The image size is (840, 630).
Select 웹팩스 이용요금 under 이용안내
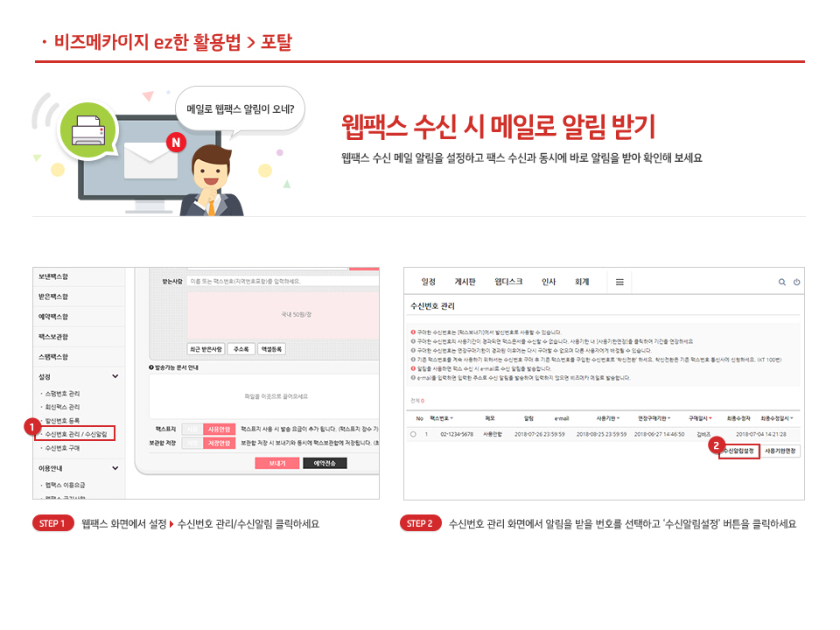[x=65, y=485]
